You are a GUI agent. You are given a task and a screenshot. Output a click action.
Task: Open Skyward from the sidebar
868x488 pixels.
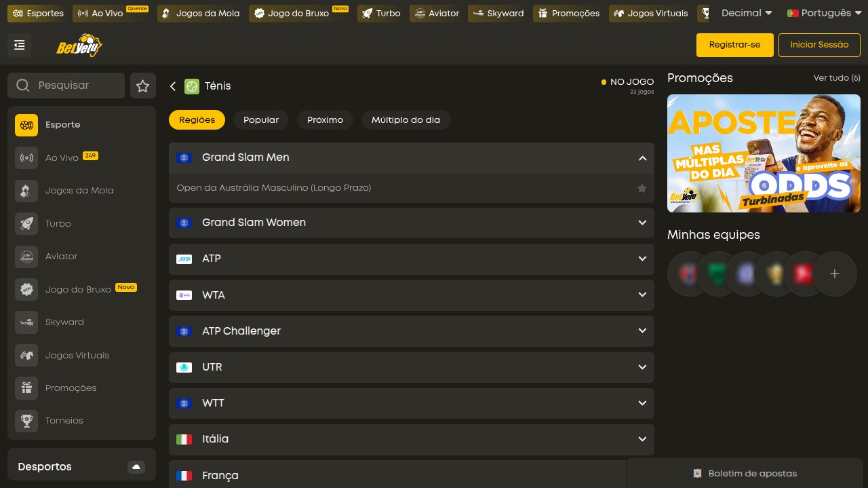tap(81, 322)
